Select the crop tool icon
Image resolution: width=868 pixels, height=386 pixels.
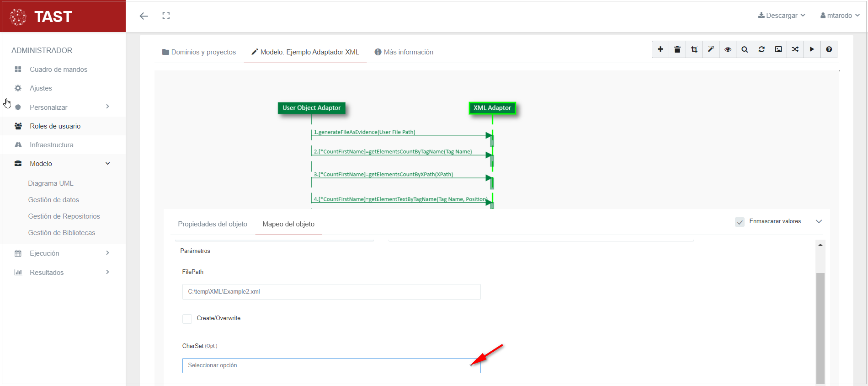coord(694,49)
